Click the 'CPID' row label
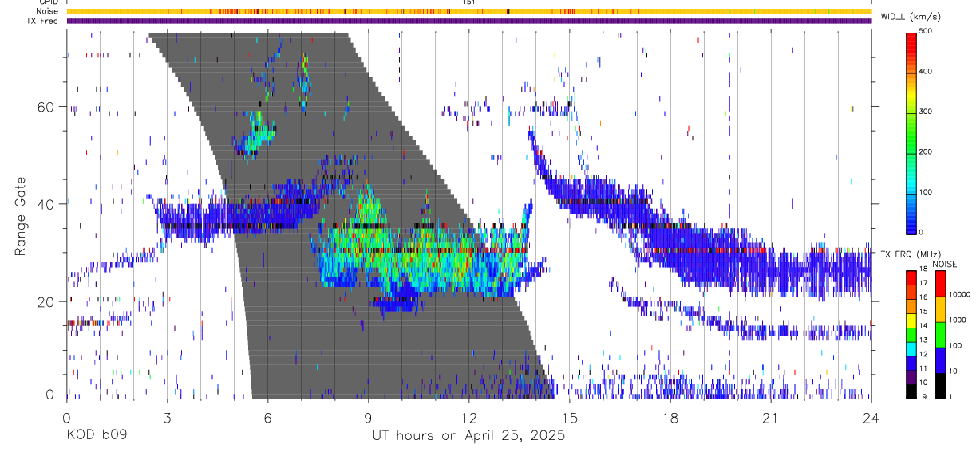Screen dimensions: 980x452 pyautogui.click(x=49, y=2)
